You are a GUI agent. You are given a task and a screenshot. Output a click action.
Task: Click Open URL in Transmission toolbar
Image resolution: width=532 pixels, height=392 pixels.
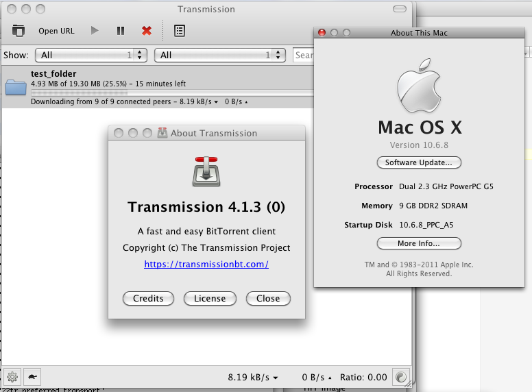coord(56,31)
